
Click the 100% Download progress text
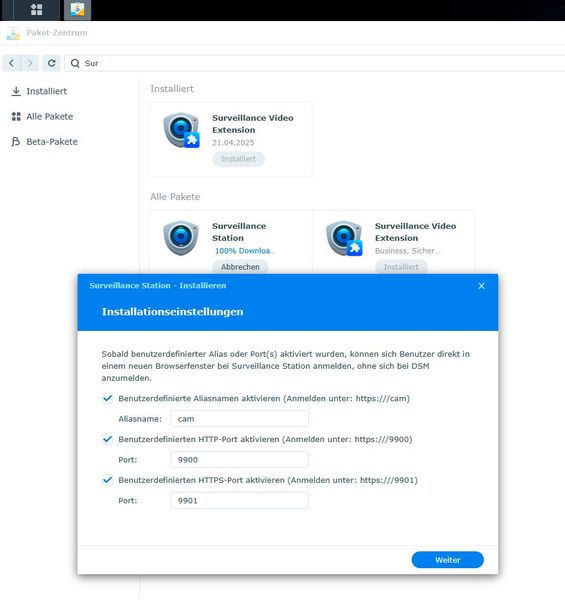point(245,251)
